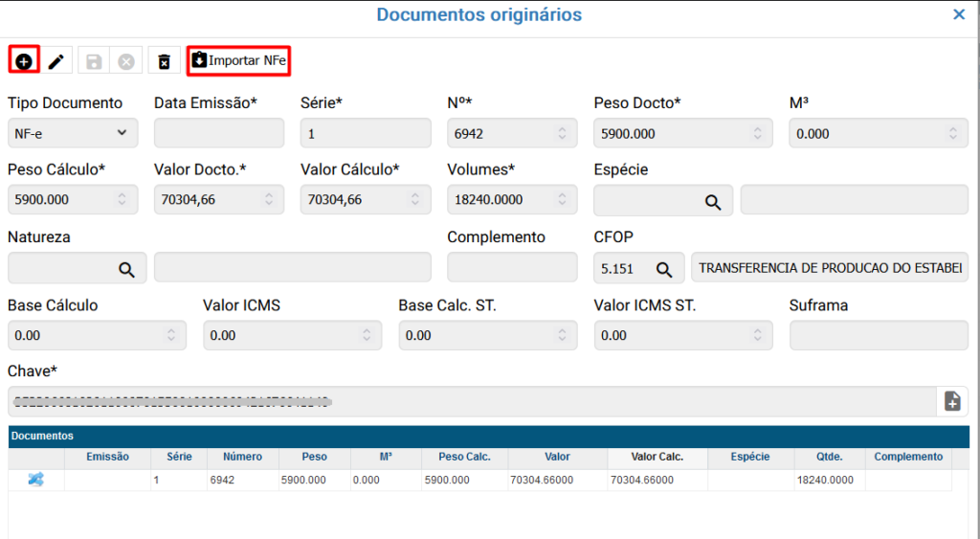Search CFOP with magnifier icon

(663, 269)
